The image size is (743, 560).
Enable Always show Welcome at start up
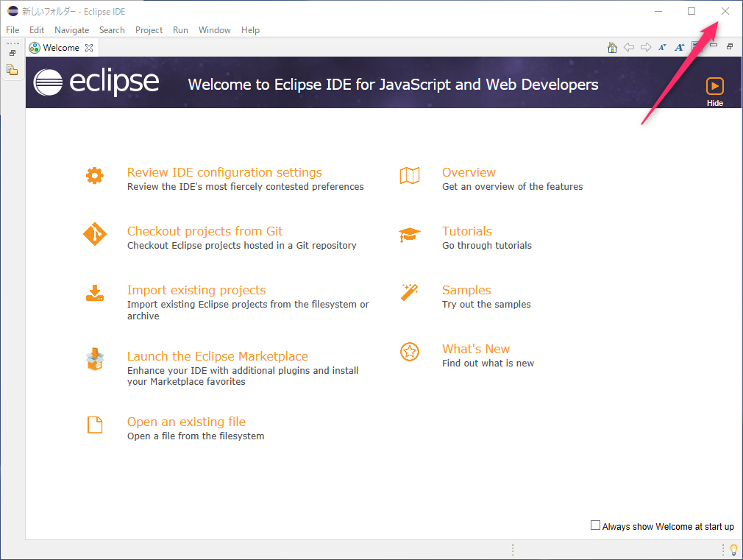tap(595, 525)
